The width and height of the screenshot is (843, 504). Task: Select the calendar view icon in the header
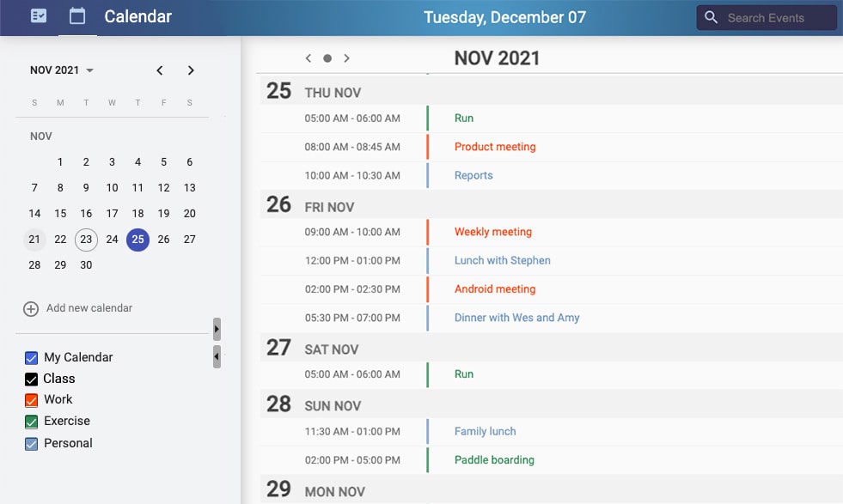point(77,17)
